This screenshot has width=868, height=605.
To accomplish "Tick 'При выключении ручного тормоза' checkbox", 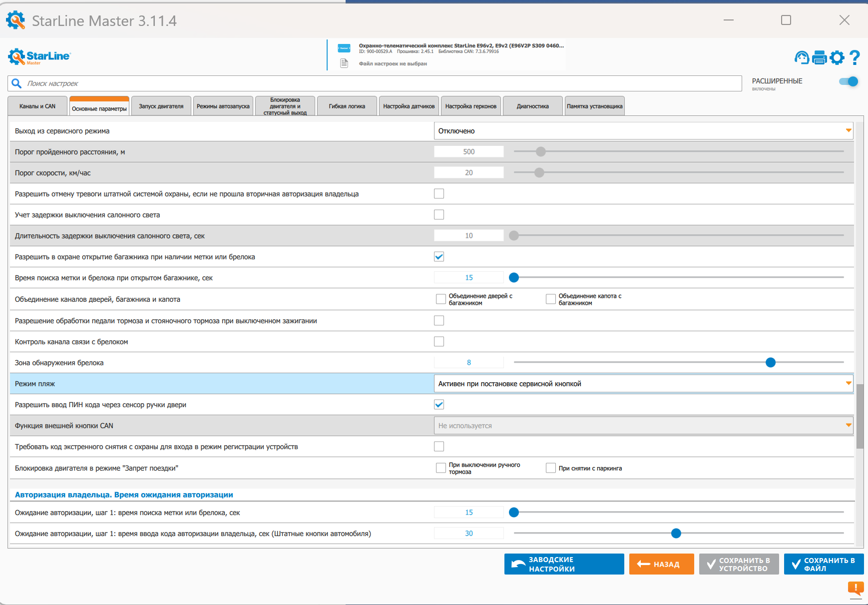I will [x=441, y=468].
